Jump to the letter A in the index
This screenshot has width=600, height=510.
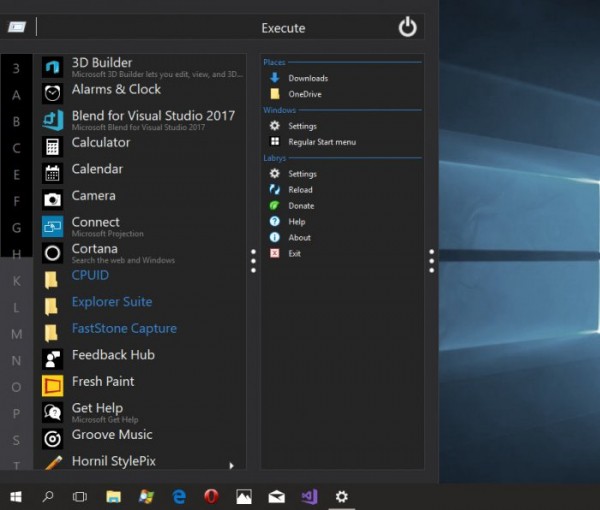tap(16, 95)
